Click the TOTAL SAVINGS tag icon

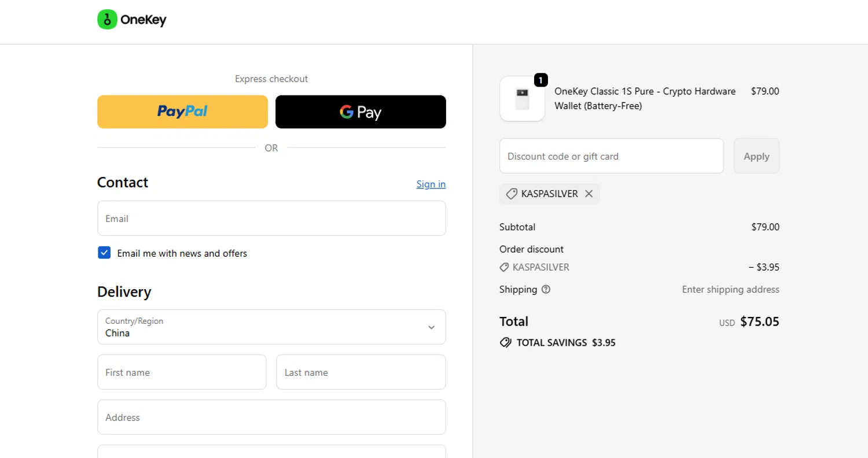(x=505, y=342)
